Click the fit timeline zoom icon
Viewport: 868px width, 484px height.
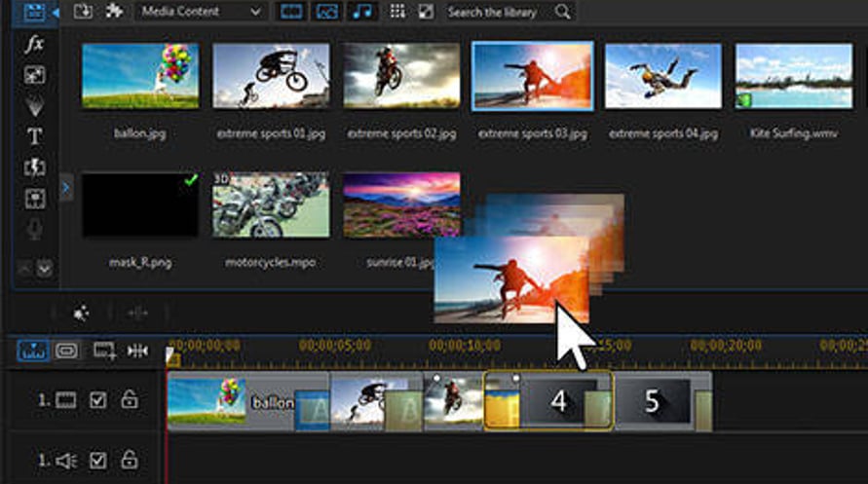coord(137,351)
